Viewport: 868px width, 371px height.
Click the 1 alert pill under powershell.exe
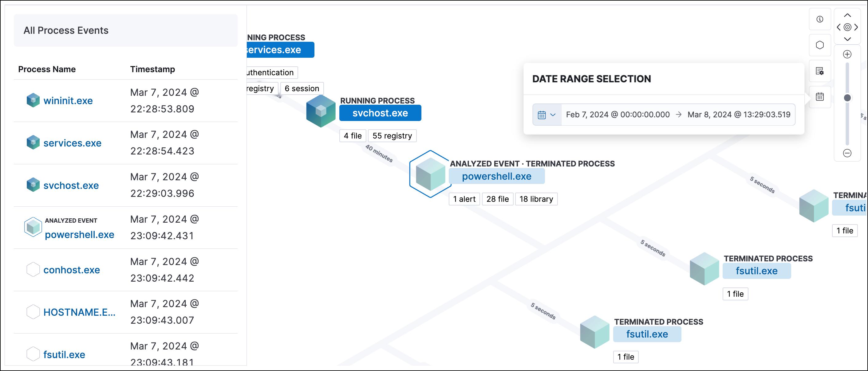(464, 199)
